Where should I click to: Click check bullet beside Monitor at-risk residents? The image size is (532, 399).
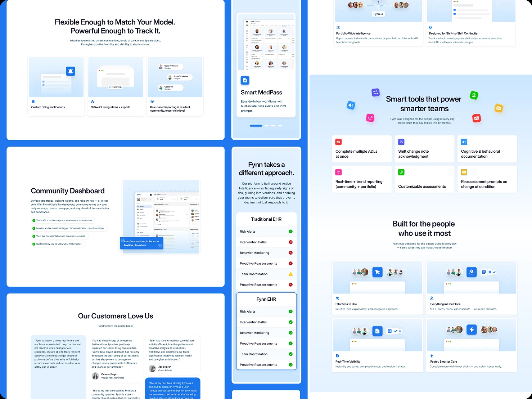coord(34,228)
